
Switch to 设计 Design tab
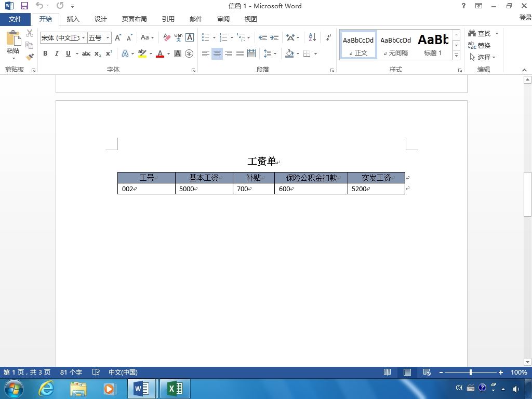[x=100, y=19]
